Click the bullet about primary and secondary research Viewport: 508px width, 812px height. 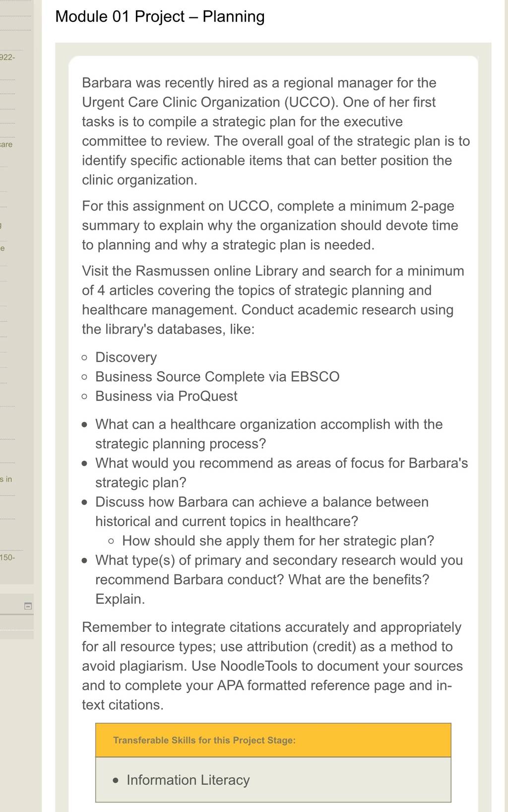pos(279,580)
